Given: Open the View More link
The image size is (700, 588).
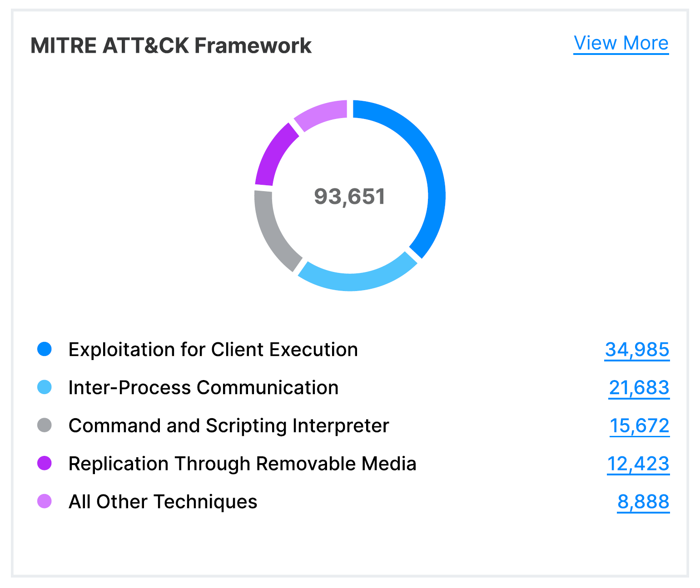Looking at the screenshot, I should (621, 44).
